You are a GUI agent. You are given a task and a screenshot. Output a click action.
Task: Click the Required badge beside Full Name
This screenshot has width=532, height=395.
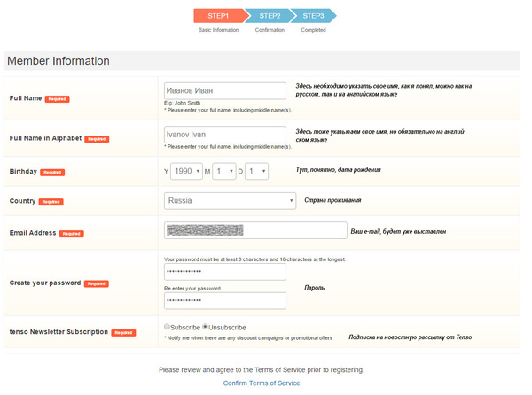click(x=57, y=98)
